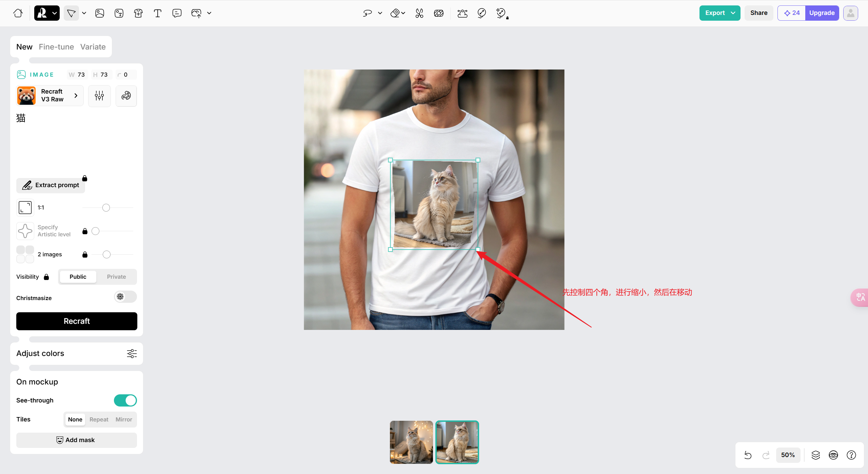Expand the lasso tool dropdown arrow
The height and width of the screenshot is (474, 868).
pos(380,13)
